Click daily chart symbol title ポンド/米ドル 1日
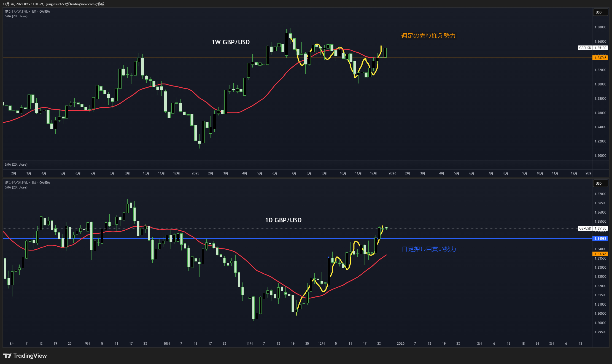This screenshot has width=612, height=364. click(x=27, y=183)
